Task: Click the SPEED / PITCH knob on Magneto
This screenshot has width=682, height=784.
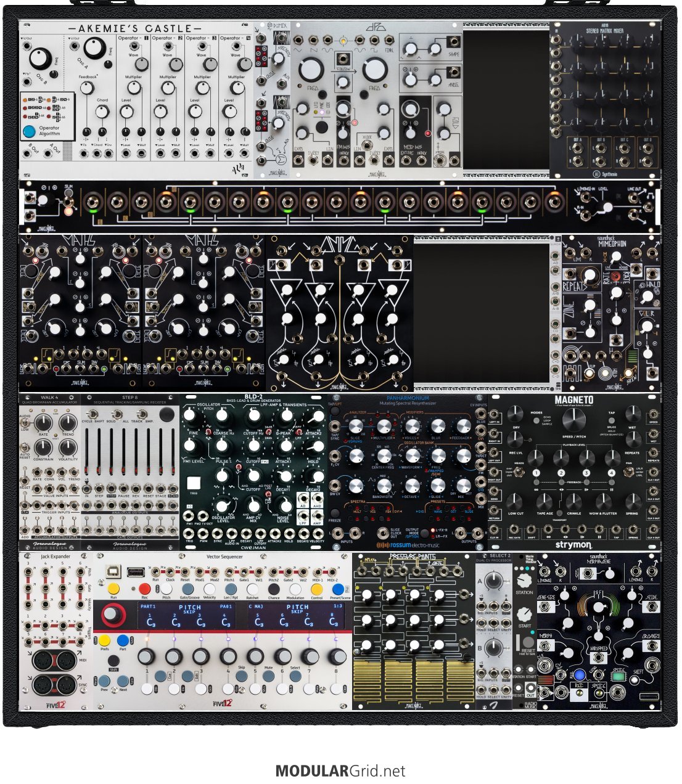Action: (x=573, y=419)
